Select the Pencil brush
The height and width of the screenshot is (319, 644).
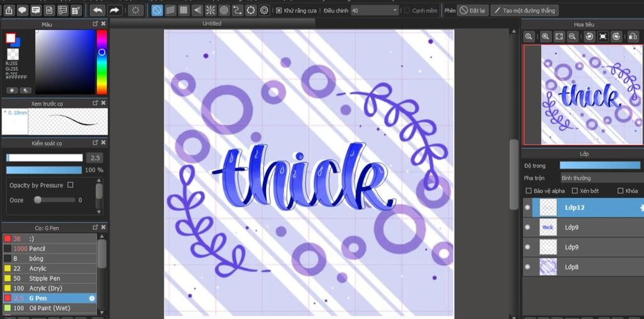pyautogui.click(x=49, y=249)
